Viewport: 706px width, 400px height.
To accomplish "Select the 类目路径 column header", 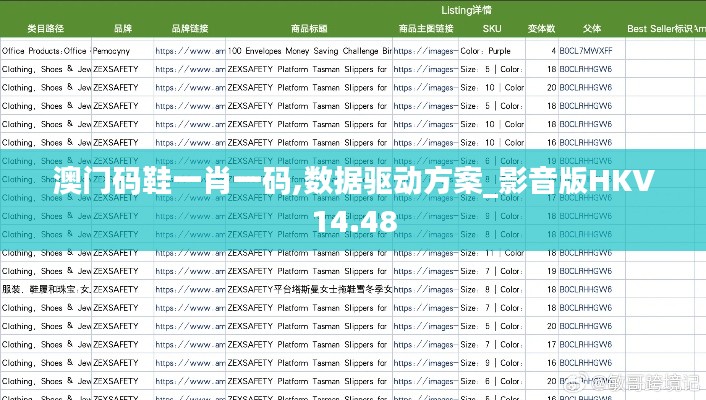I will pos(45,29).
